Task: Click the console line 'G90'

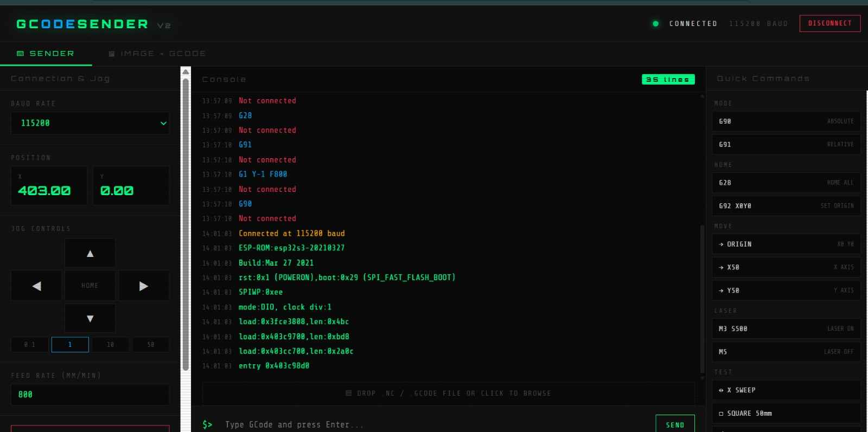Action: 245,204
